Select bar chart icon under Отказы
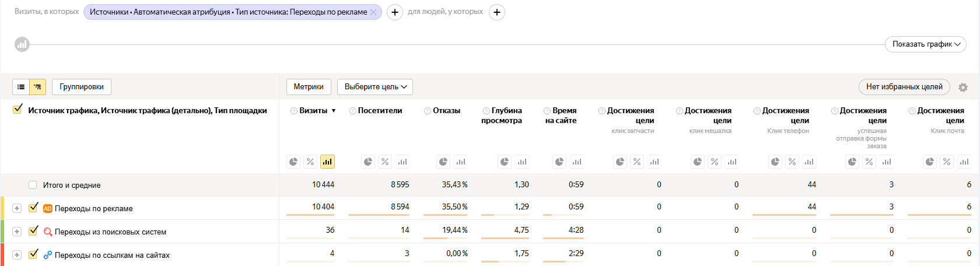 coord(461,162)
